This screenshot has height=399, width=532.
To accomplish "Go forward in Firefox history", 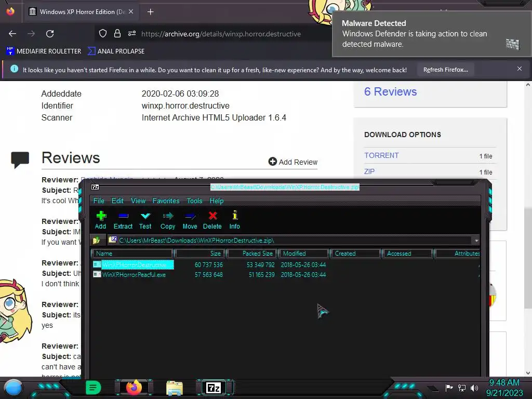I will [x=31, y=34].
